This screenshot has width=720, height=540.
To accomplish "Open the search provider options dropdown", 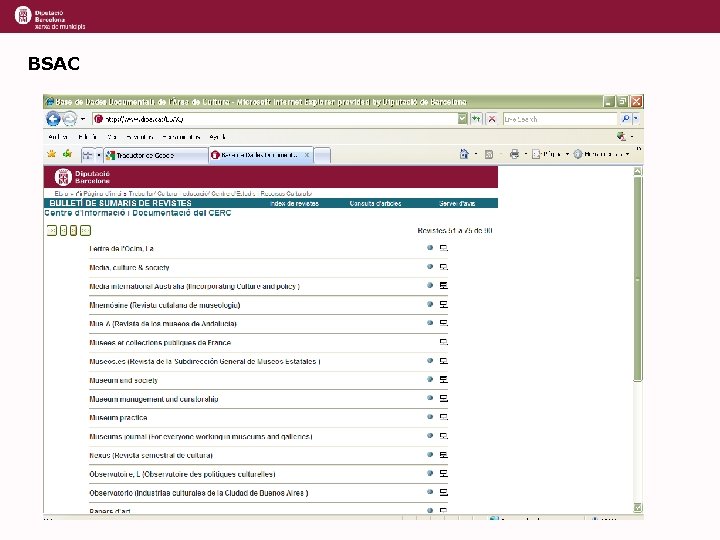I will point(636,119).
